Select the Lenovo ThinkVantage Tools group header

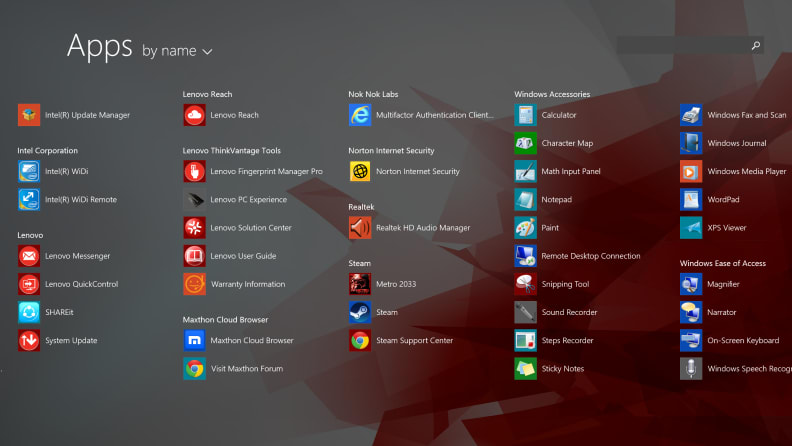pos(232,151)
